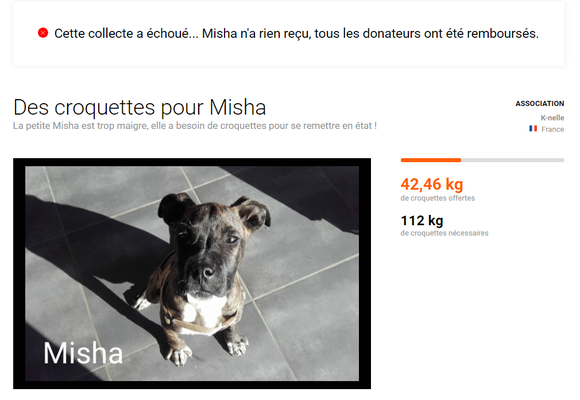Click the French flag icon

coord(533,129)
